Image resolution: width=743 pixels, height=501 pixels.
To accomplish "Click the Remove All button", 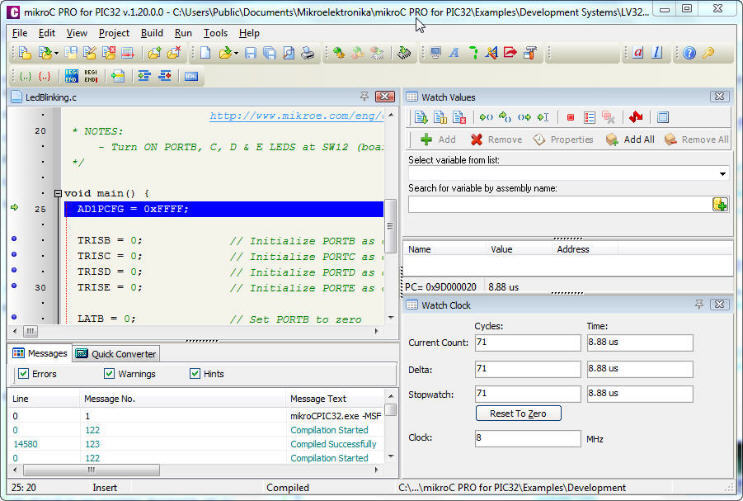I will 696,139.
